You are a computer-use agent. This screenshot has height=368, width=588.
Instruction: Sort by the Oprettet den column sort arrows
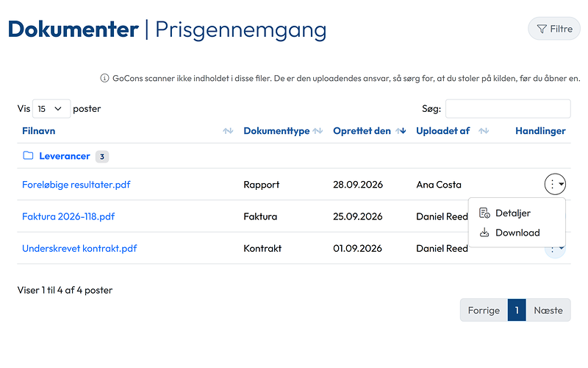point(401,131)
